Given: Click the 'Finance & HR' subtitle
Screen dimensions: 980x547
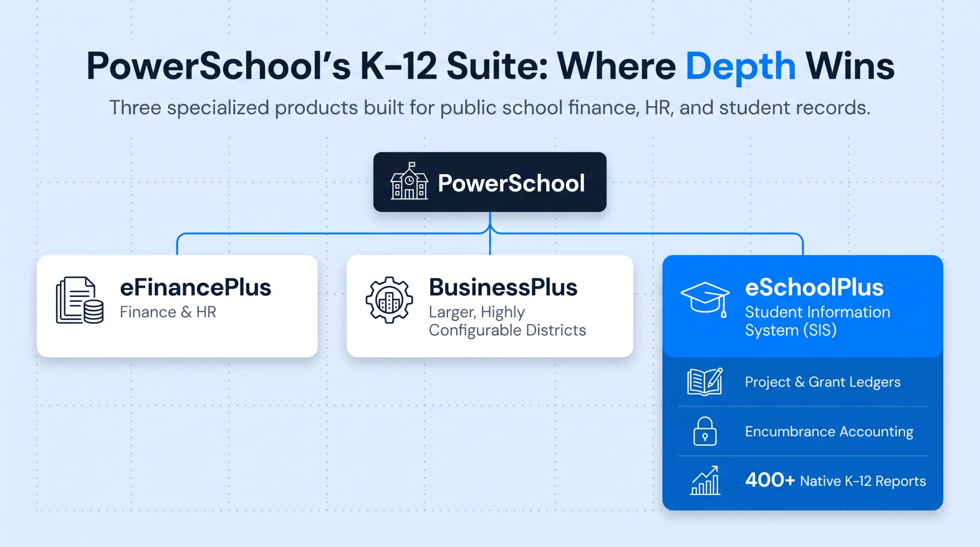Looking at the screenshot, I should (168, 312).
